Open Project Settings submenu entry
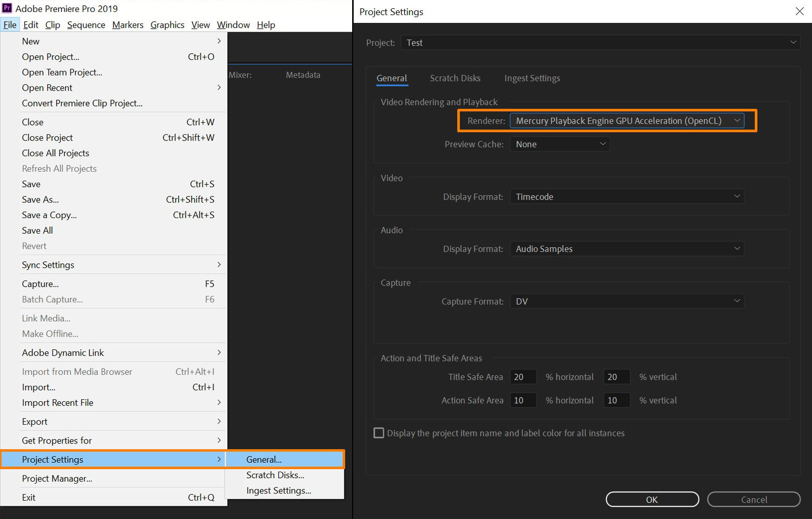This screenshot has height=519, width=812. 113,460
